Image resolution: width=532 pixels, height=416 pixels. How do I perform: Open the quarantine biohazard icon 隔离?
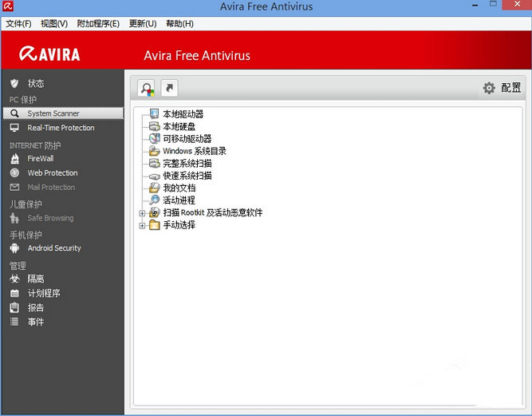(14, 279)
